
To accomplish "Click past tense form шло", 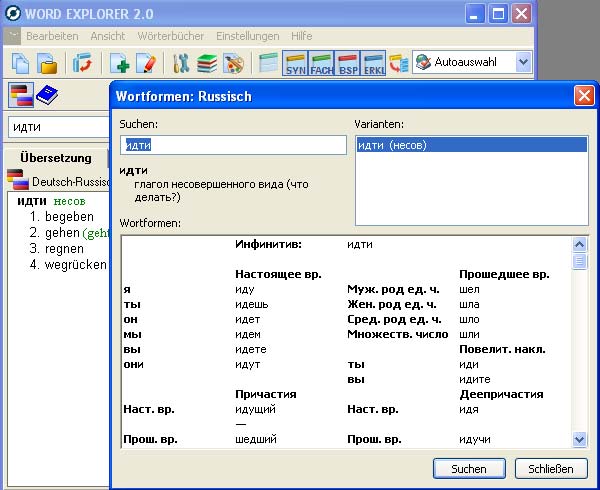I will pyautogui.click(x=469, y=319).
